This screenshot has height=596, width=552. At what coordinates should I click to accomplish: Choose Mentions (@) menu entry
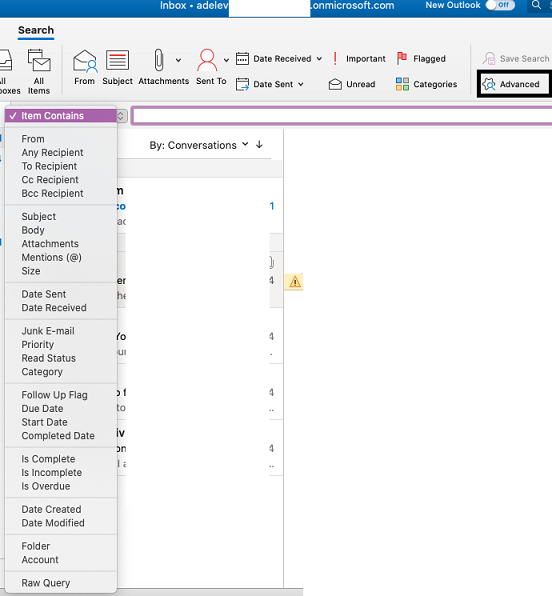(61, 257)
